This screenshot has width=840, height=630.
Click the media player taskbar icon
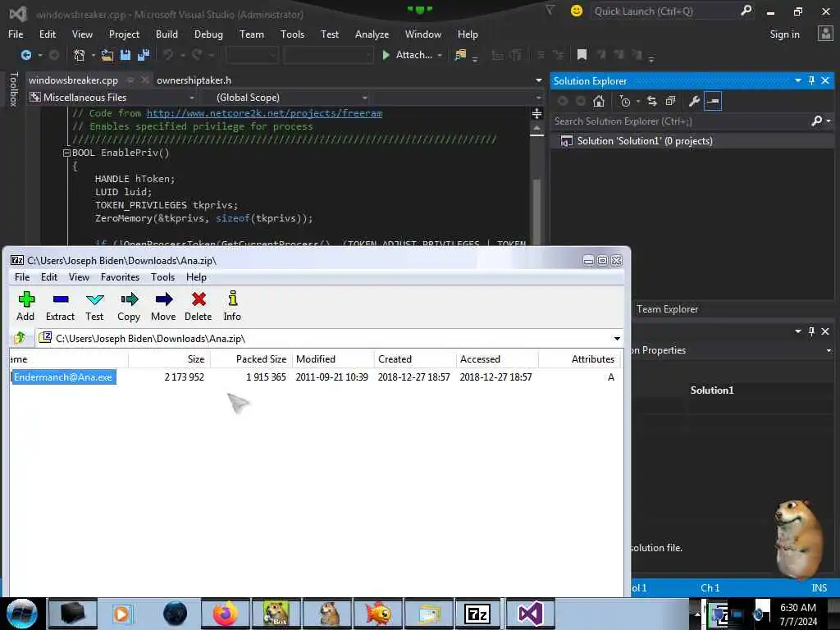(x=121, y=614)
